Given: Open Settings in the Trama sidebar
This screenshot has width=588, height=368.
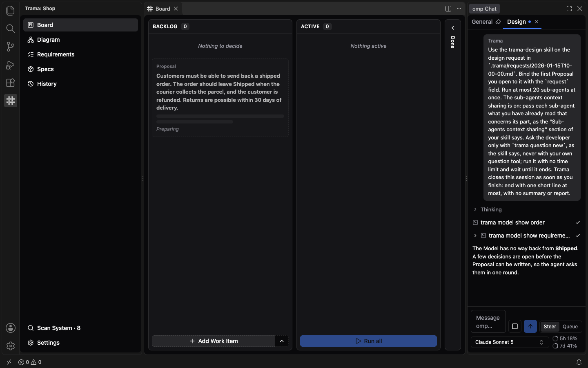Looking at the screenshot, I should (x=80, y=343).
